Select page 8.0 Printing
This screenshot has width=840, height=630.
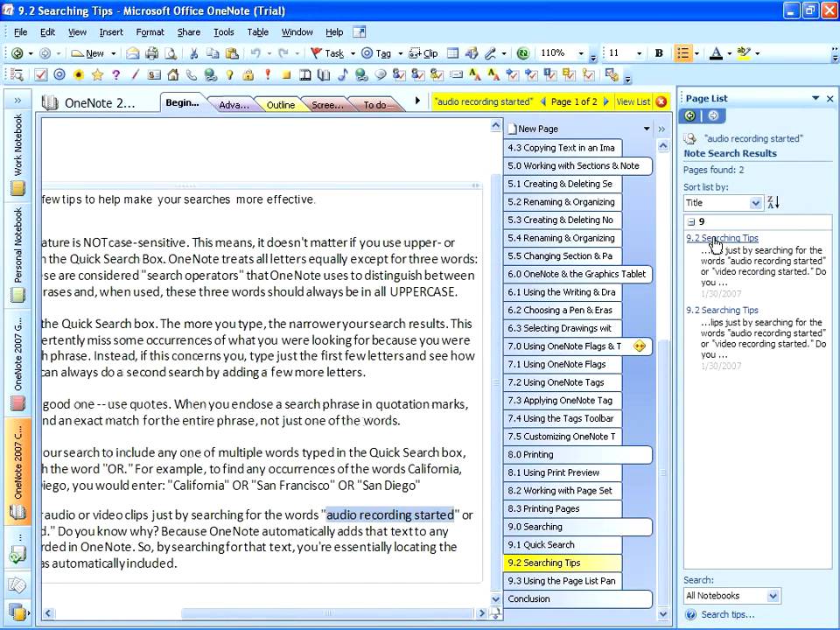pos(577,454)
